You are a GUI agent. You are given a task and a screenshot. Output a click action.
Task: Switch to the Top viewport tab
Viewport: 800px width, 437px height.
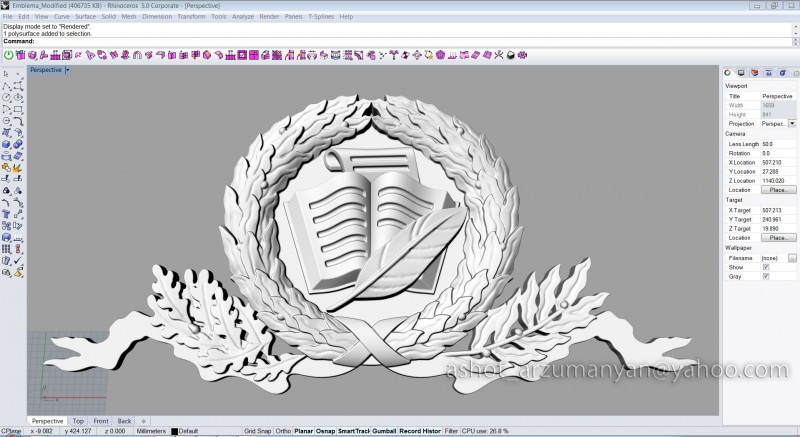[x=78, y=421]
